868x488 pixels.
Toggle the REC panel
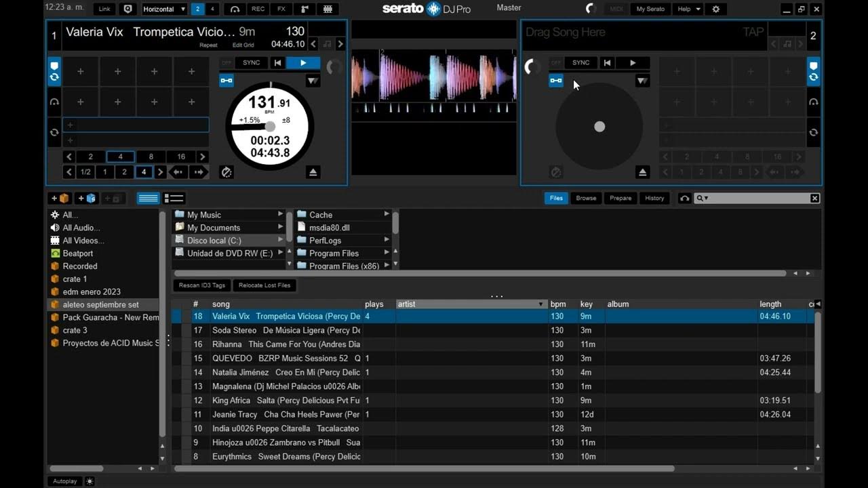pyautogui.click(x=258, y=9)
